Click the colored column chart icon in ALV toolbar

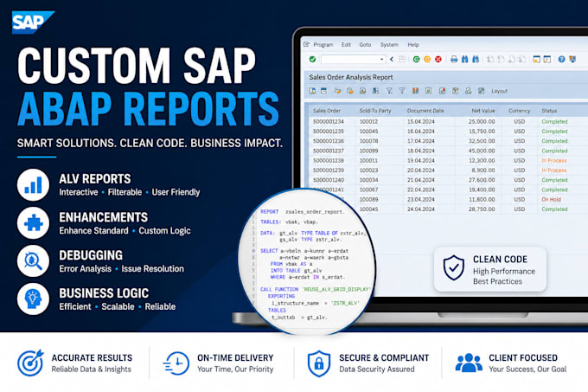[415, 91]
